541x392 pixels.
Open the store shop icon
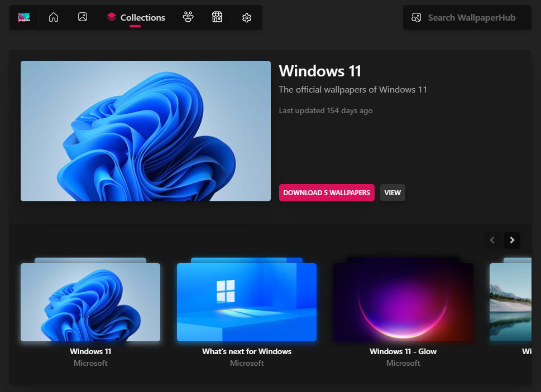pyautogui.click(x=217, y=17)
